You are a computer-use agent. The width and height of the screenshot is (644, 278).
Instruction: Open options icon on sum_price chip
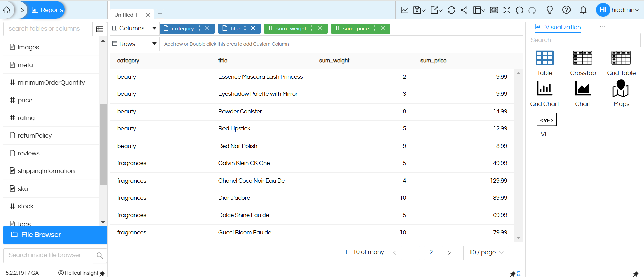coord(375,28)
